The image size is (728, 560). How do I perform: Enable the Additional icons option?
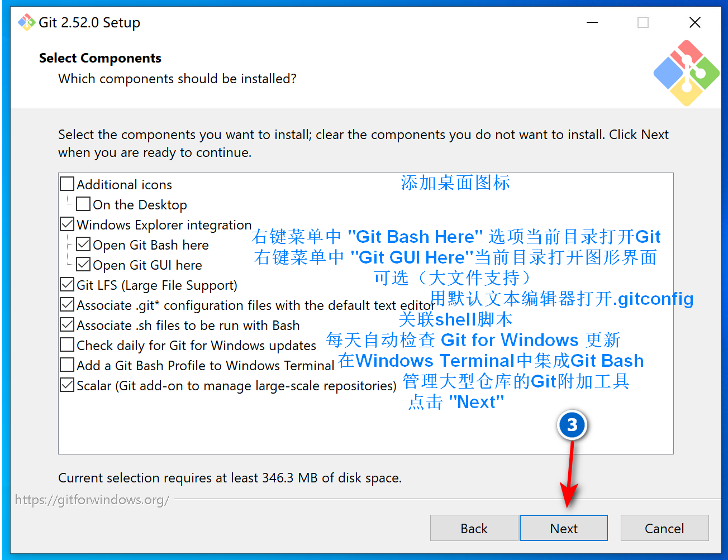tap(66, 184)
